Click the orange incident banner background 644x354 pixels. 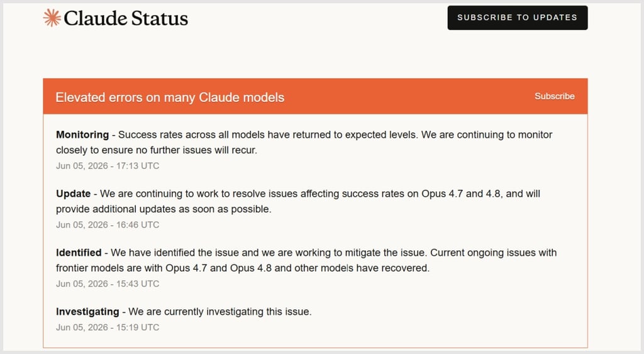(x=315, y=96)
